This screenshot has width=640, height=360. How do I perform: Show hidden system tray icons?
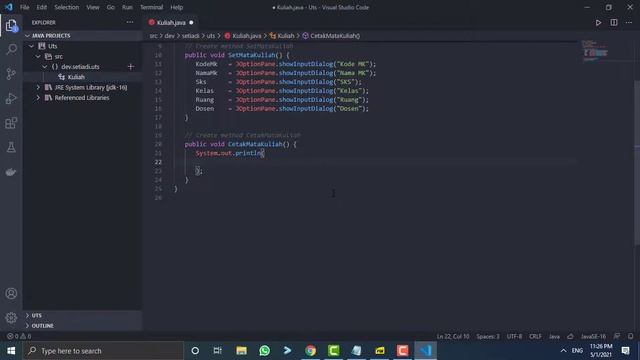[x=563, y=351]
